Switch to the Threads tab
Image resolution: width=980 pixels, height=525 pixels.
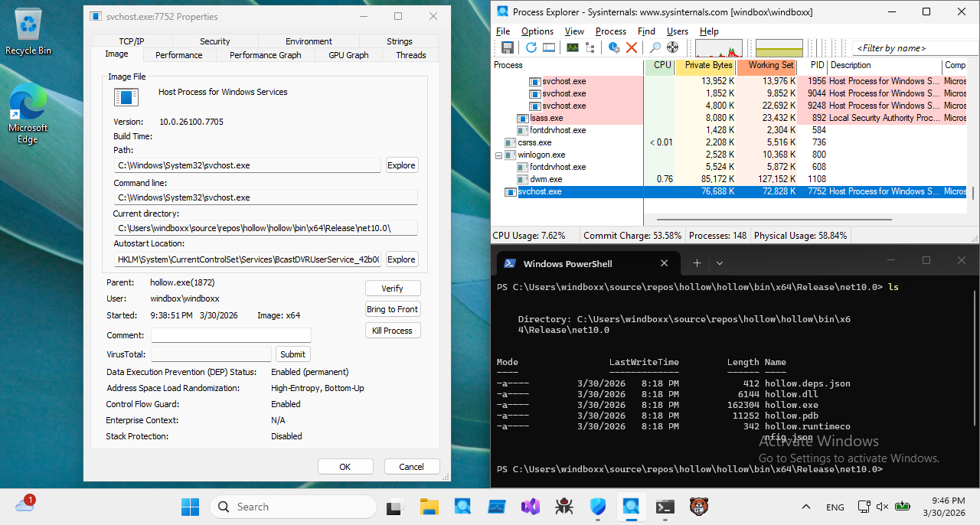pos(410,55)
